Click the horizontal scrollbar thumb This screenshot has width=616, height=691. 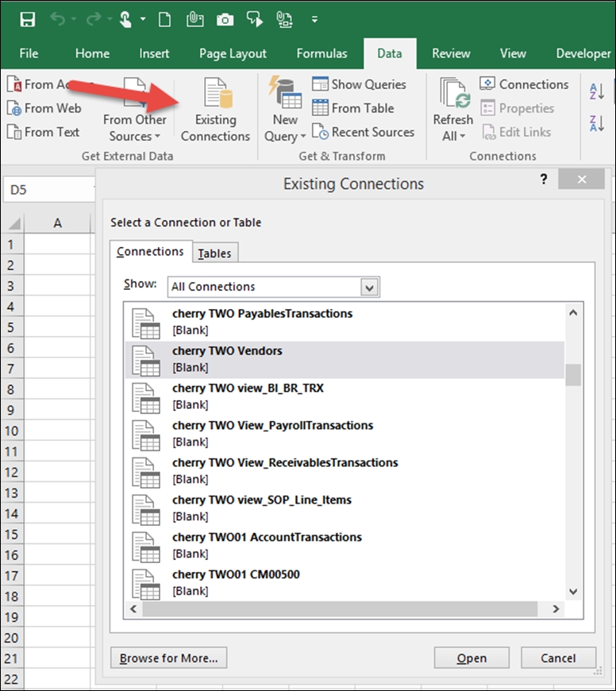pos(340,609)
